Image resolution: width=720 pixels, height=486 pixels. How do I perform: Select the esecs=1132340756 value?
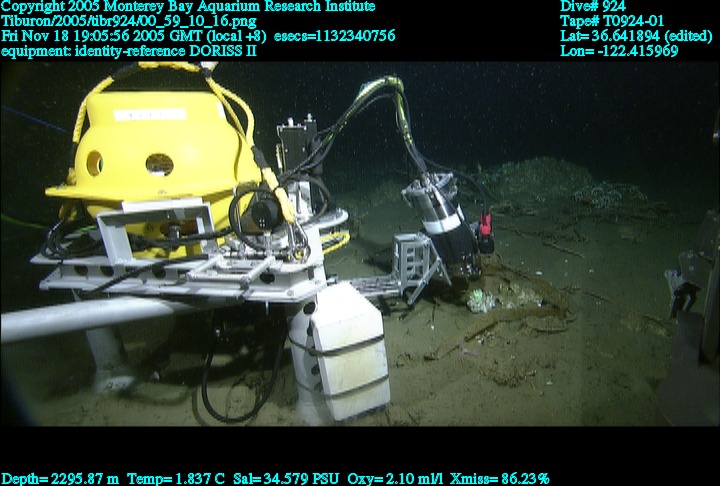tap(334, 36)
